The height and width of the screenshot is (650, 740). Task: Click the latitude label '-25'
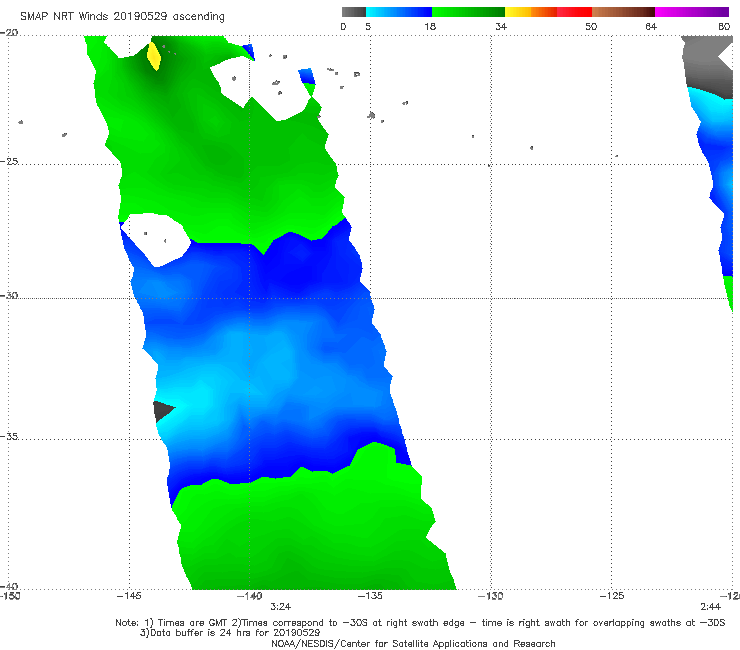coord(9,161)
